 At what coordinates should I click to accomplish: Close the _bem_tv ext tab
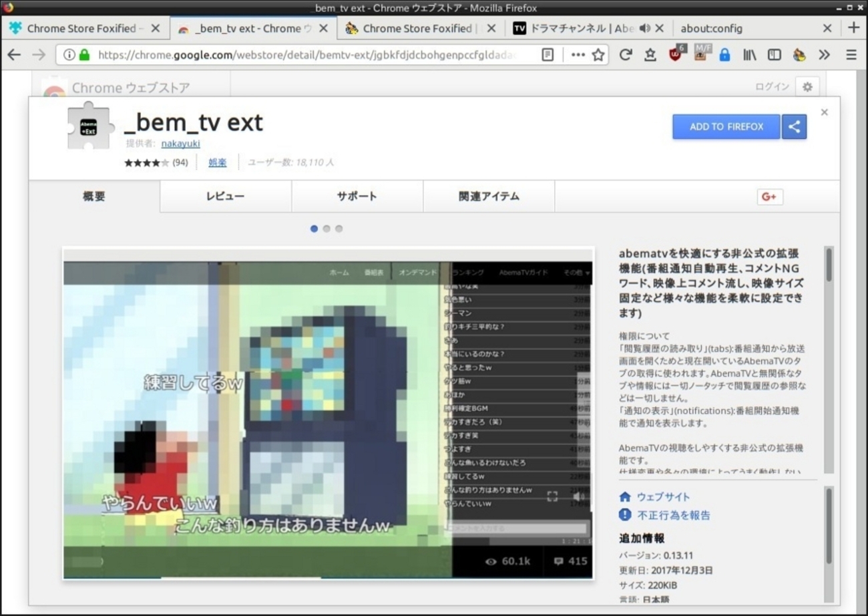point(324,28)
